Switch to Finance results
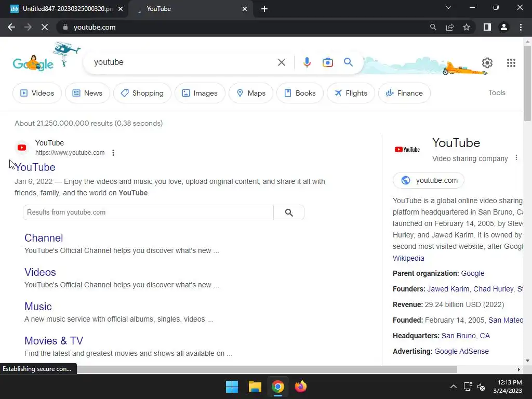The image size is (532, 399). tap(404, 93)
